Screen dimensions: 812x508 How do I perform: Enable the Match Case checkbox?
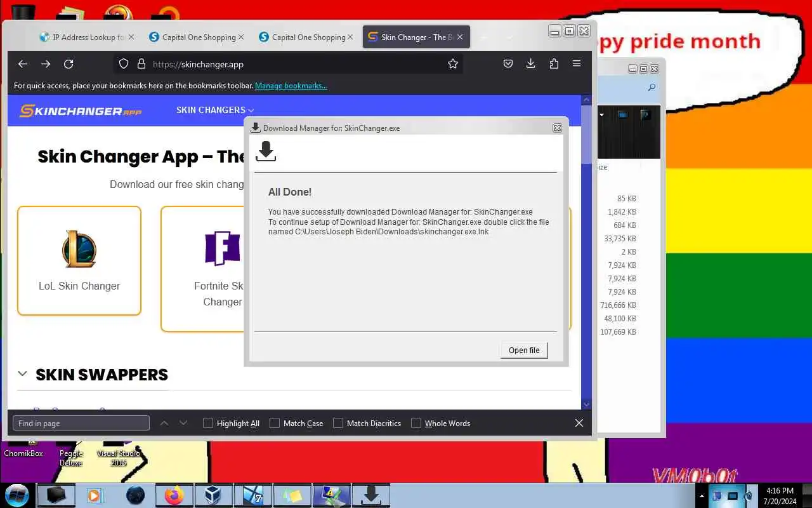click(275, 423)
